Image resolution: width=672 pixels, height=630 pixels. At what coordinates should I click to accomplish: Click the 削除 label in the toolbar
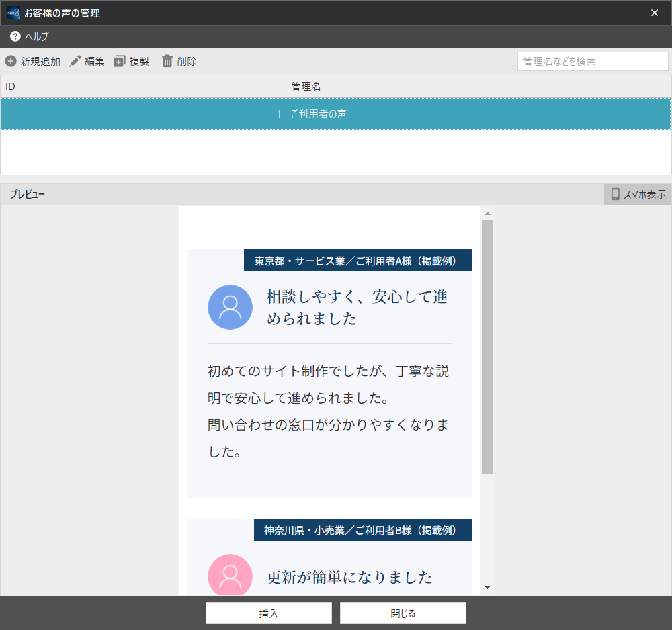click(x=187, y=62)
